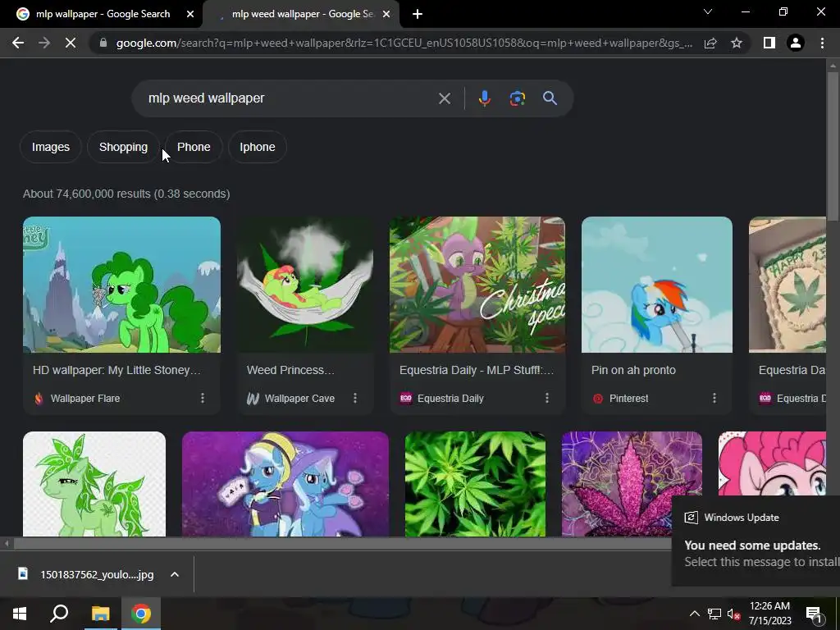Start a voice search with the microphone
This screenshot has width=840, height=630.
[x=484, y=98]
